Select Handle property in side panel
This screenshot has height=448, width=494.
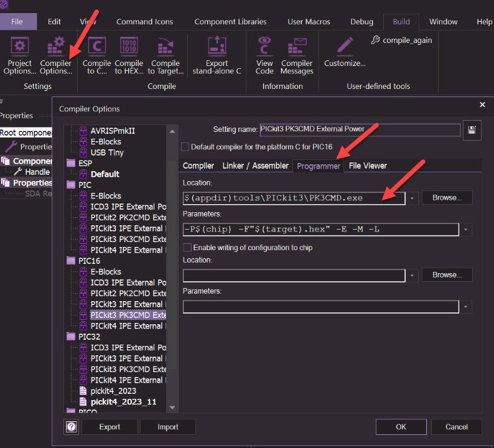pos(37,172)
